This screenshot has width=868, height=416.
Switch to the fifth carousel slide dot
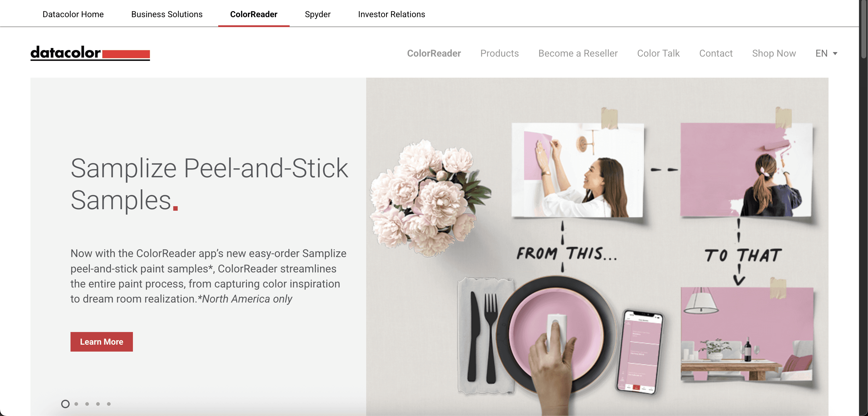[x=109, y=404]
